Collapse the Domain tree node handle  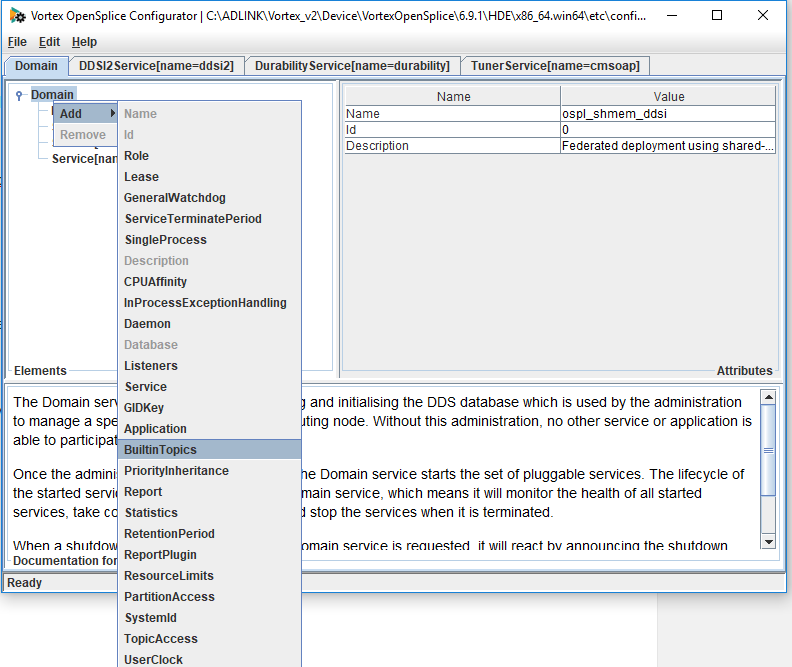click(x=19, y=95)
